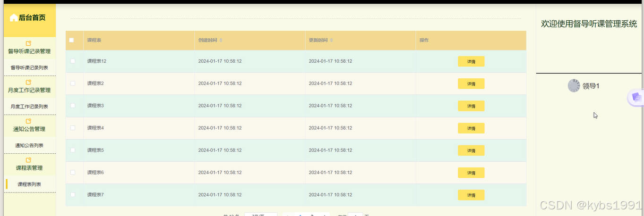Click the icon above 课程表管理
Viewport: 644px width, 216px height.
28,160
